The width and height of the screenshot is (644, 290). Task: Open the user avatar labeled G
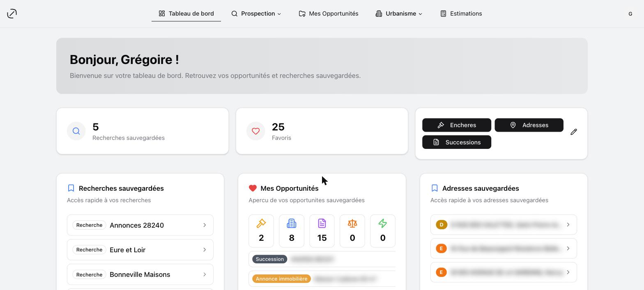(630, 14)
